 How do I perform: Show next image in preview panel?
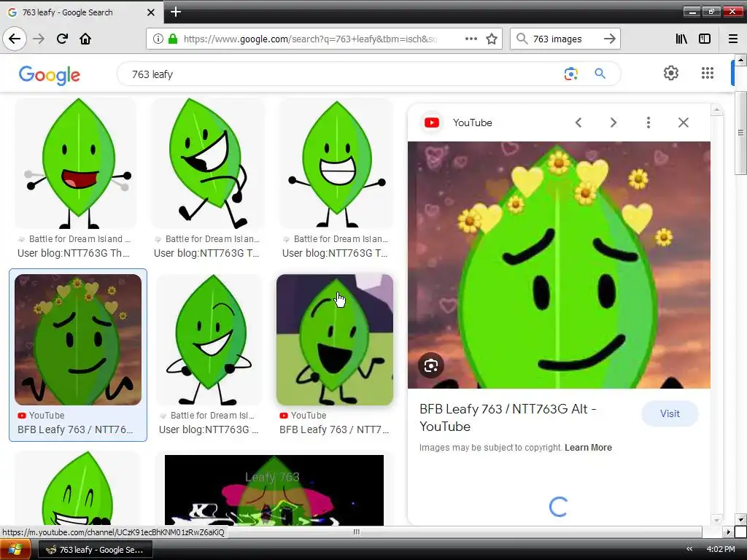tap(613, 122)
